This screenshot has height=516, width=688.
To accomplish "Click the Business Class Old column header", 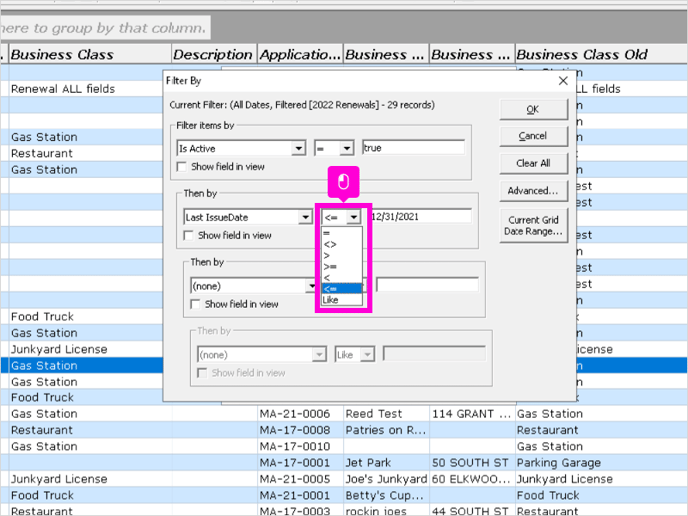I will point(601,54).
